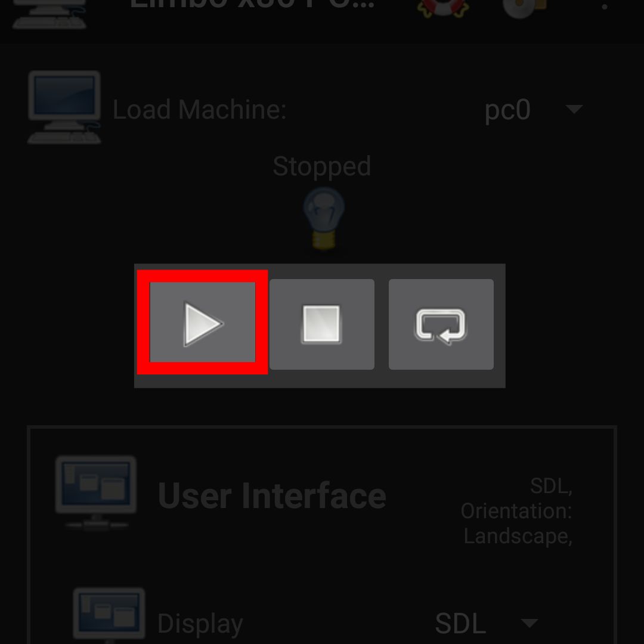644x644 pixels.
Task: Tap the Limbo x86 PC title text
Action: coord(252,5)
